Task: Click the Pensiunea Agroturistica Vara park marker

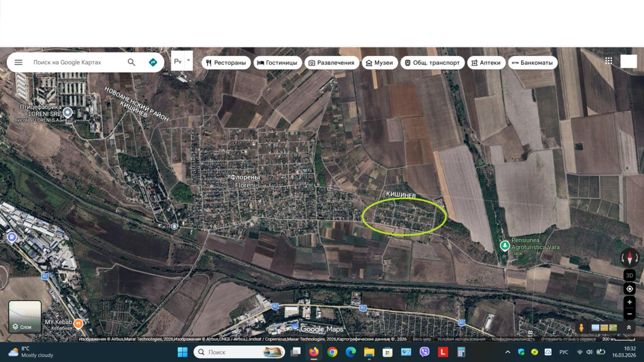Action: click(505, 245)
